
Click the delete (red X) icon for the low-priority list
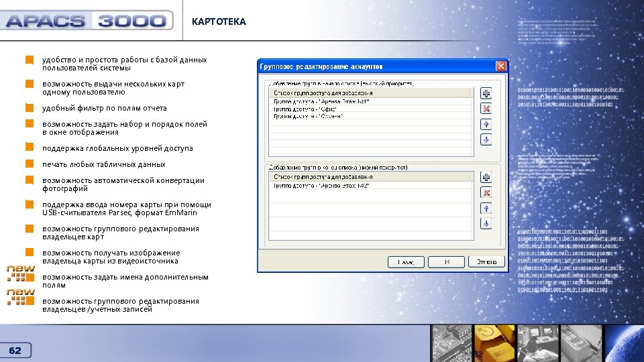(486, 193)
